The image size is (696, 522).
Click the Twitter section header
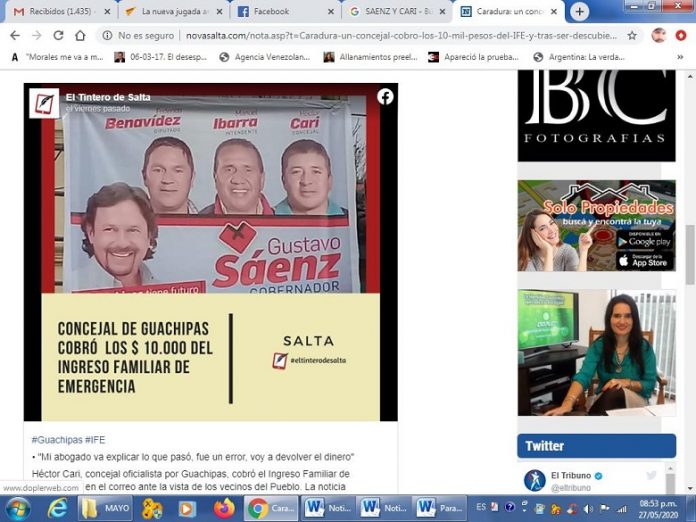tap(597, 446)
